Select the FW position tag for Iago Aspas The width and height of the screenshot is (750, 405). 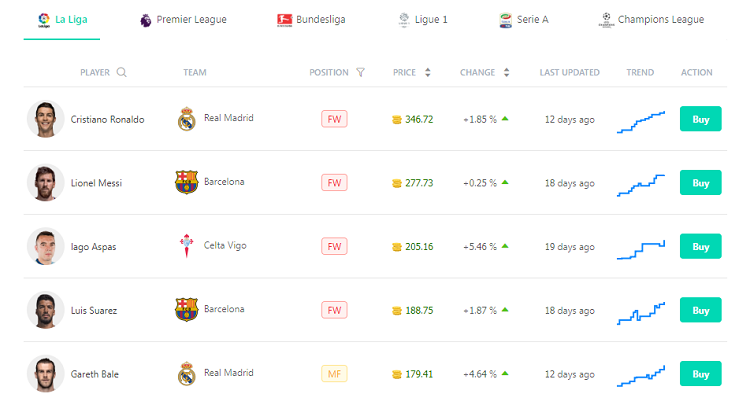tap(334, 246)
